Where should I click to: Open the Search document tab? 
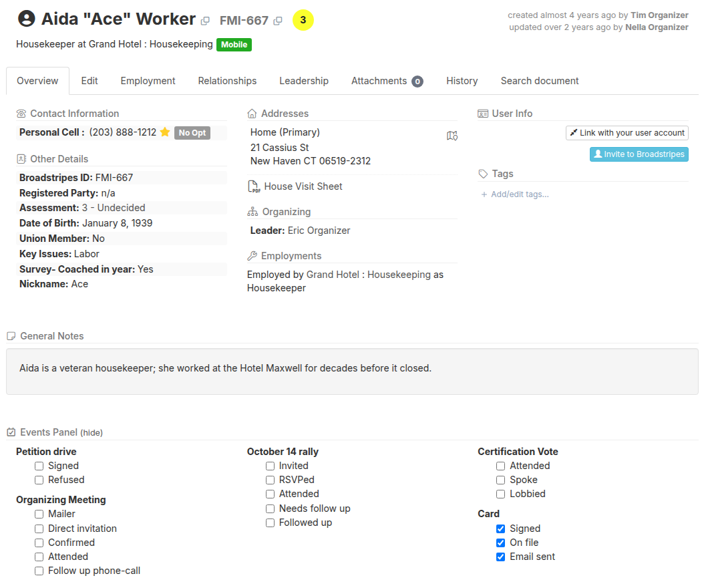[x=540, y=81]
